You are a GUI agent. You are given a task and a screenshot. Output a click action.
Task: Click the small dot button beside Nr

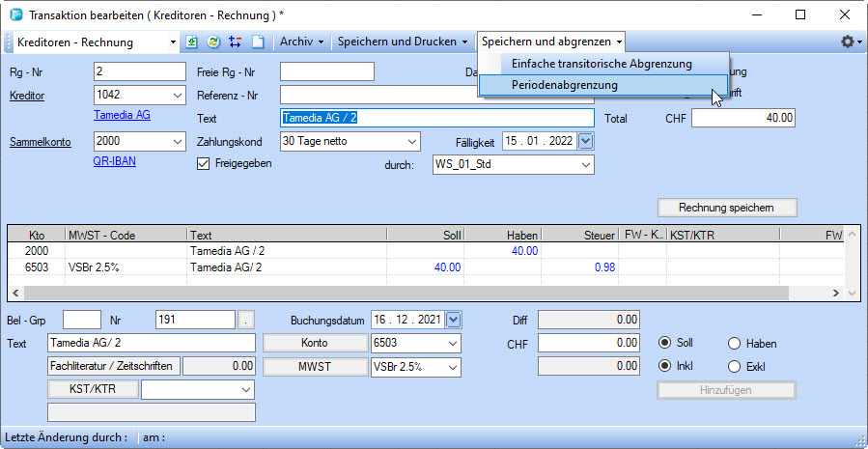click(x=247, y=320)
